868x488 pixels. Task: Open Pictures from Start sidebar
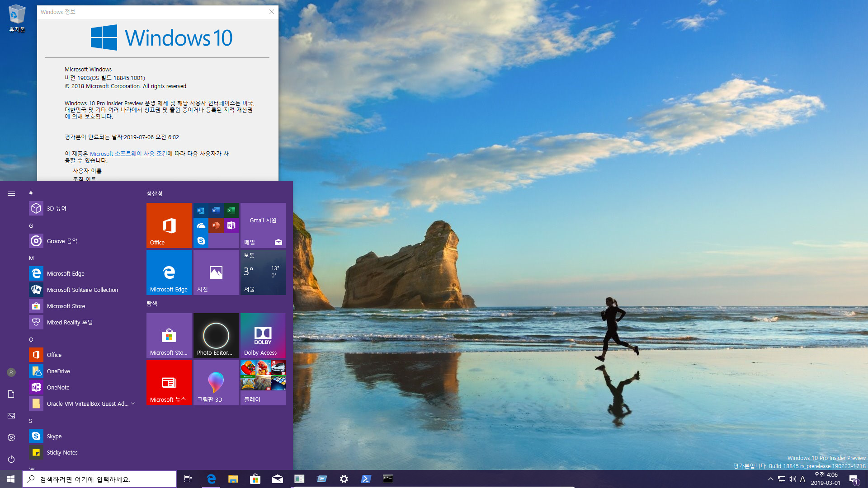coord(11,416)
